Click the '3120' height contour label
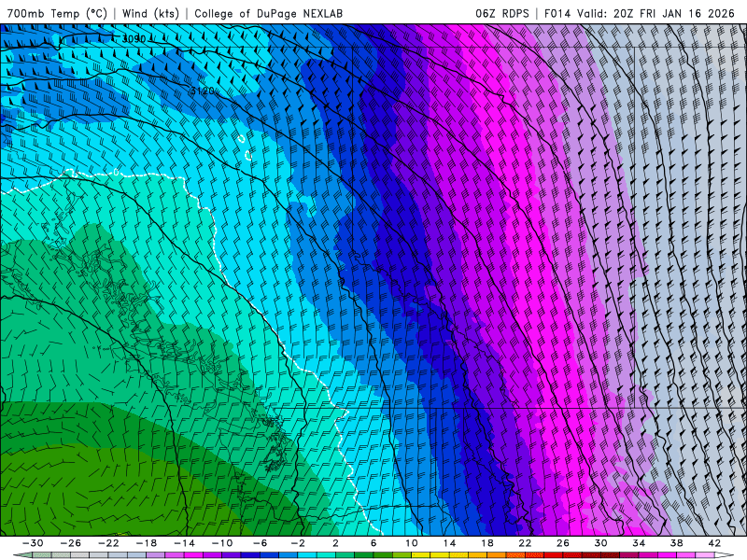The width and height of the screenshot is (747, 560). click(x=202, y=91)
